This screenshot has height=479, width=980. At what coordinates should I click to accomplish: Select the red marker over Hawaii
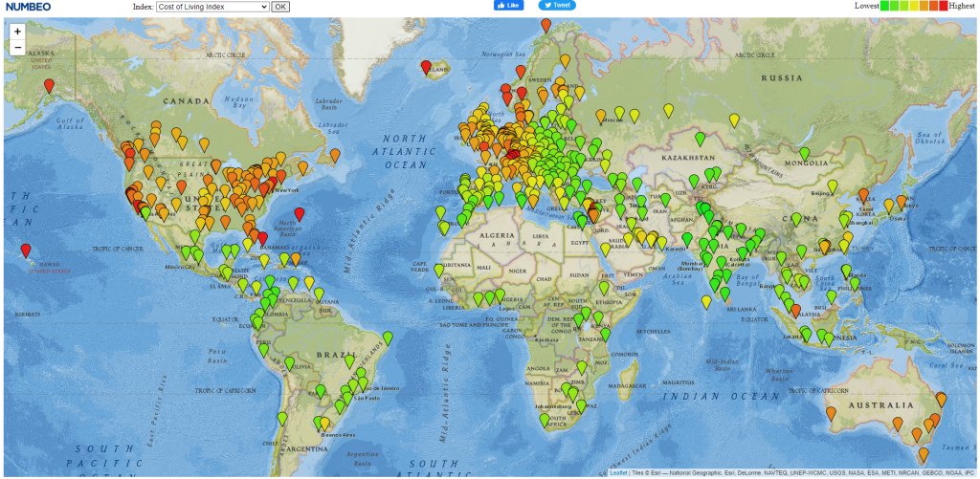pyautogui.click(x=26, y=250)
